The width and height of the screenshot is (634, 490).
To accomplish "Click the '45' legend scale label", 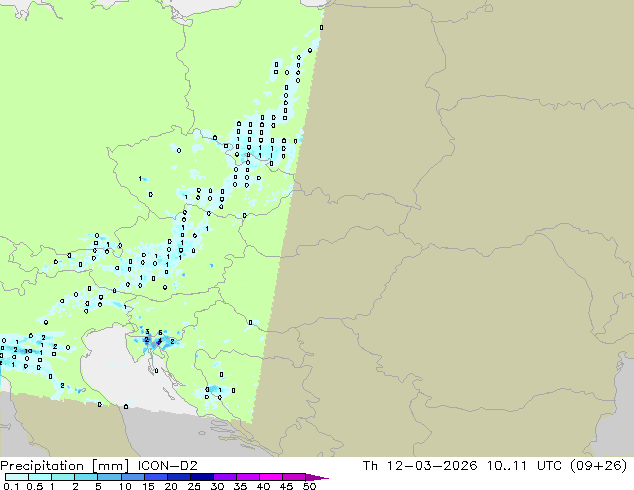I will tap(286, 486).
